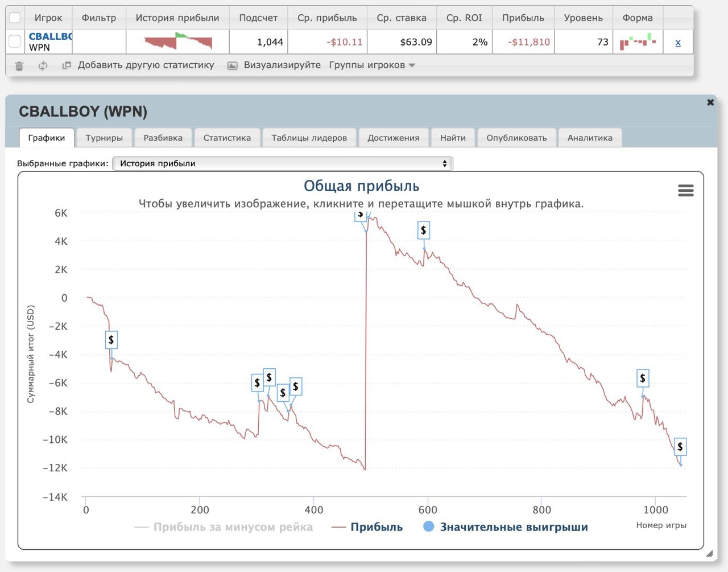Click the resize handle at panel corner

[709, 553]
